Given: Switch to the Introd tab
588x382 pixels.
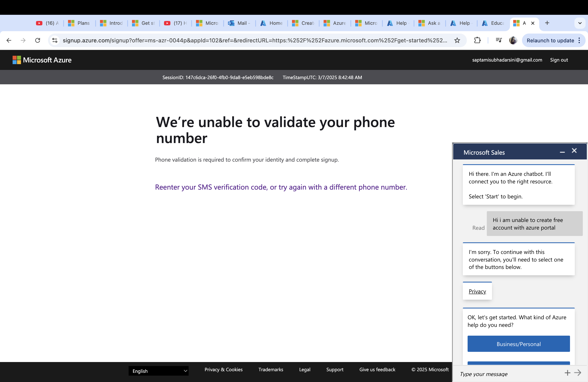Looking at the screenshot, I should point(111,23).
